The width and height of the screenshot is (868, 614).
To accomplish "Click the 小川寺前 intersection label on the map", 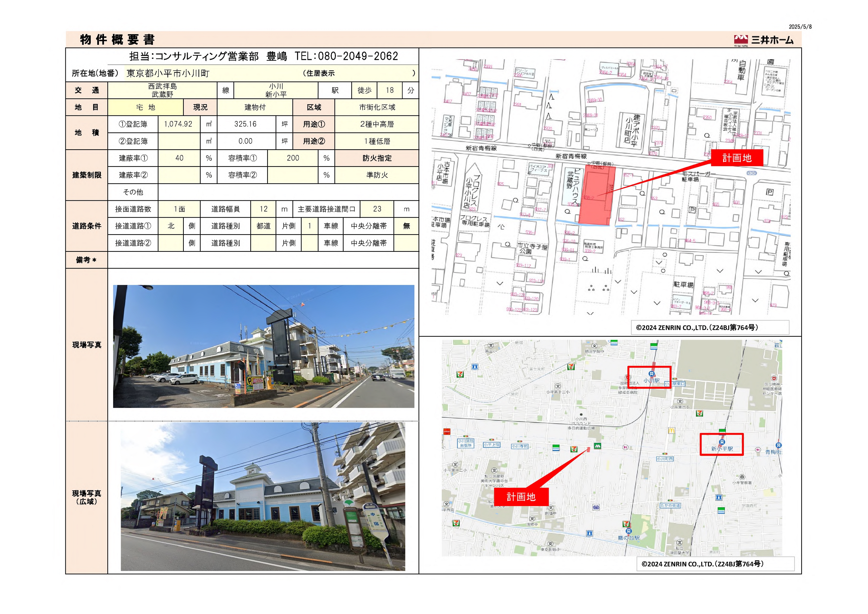I will tap(519, 446).
